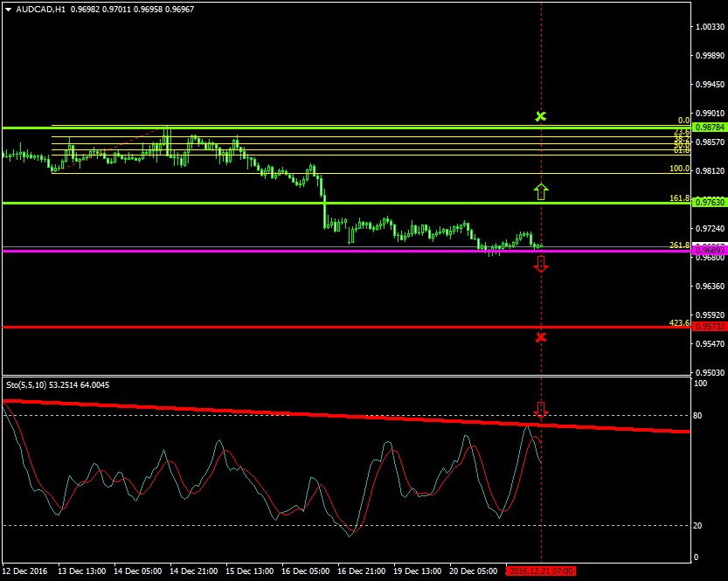Select the green up arrow on the chart
Image resolution: width=728 pixels, height=581 pixels.
click(x=541, y=191)
